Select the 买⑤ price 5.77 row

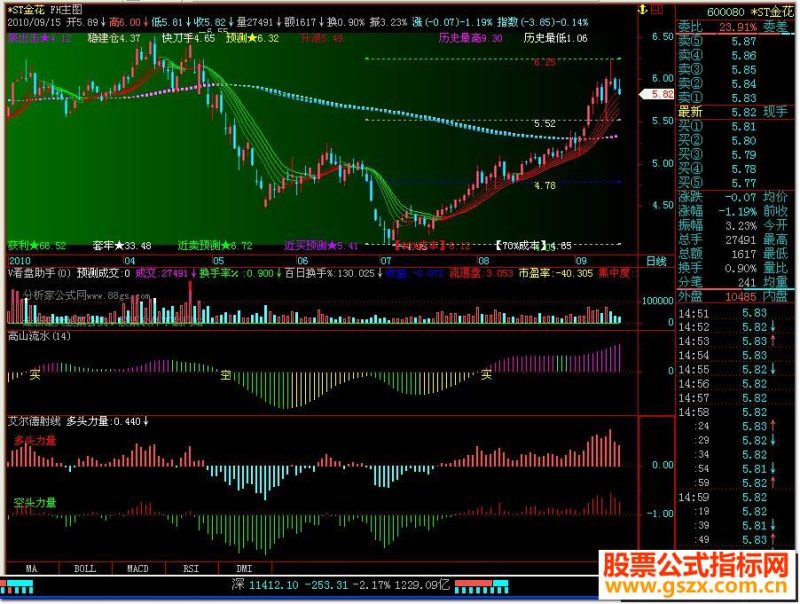pyautogui.click(x=737, y=183)
